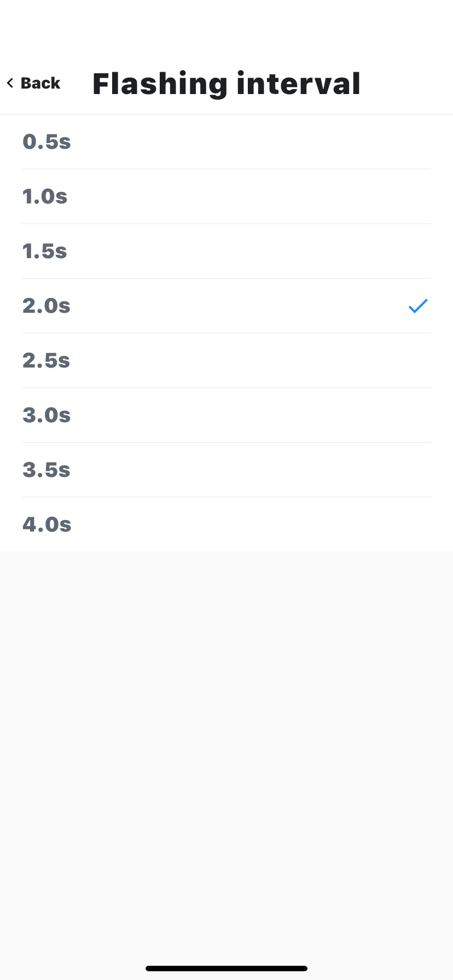
Task: Click the Flashing interval page title
Action: point(226,84)
